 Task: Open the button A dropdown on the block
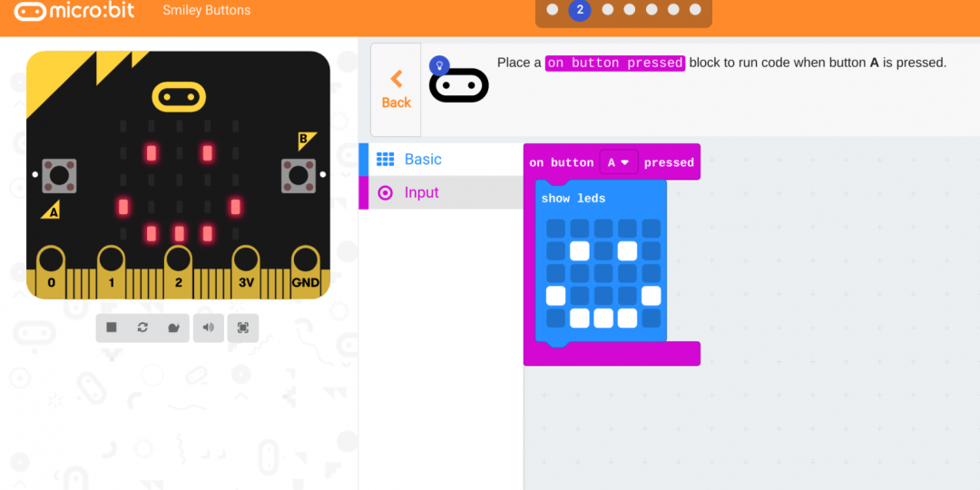[x=619, y=162]
